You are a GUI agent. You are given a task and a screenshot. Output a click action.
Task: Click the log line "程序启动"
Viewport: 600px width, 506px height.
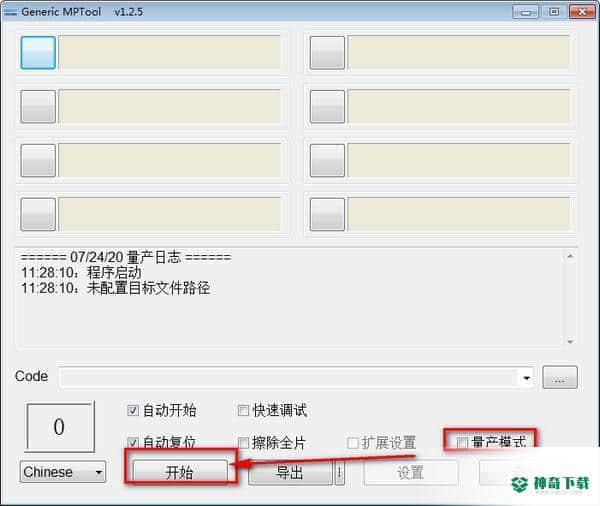point(114,273)
